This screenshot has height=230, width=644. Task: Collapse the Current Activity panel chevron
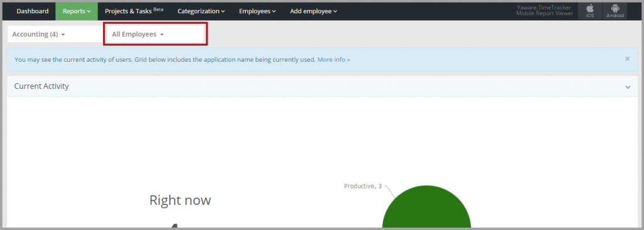[628, 87]
